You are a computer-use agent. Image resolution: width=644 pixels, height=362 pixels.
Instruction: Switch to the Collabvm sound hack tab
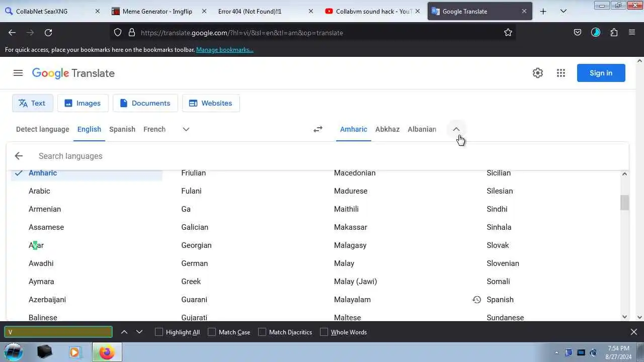click(372, 11)
